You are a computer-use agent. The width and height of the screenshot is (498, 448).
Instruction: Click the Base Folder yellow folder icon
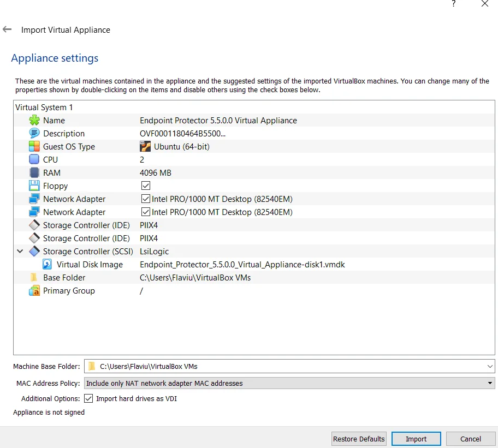(34, 278)
